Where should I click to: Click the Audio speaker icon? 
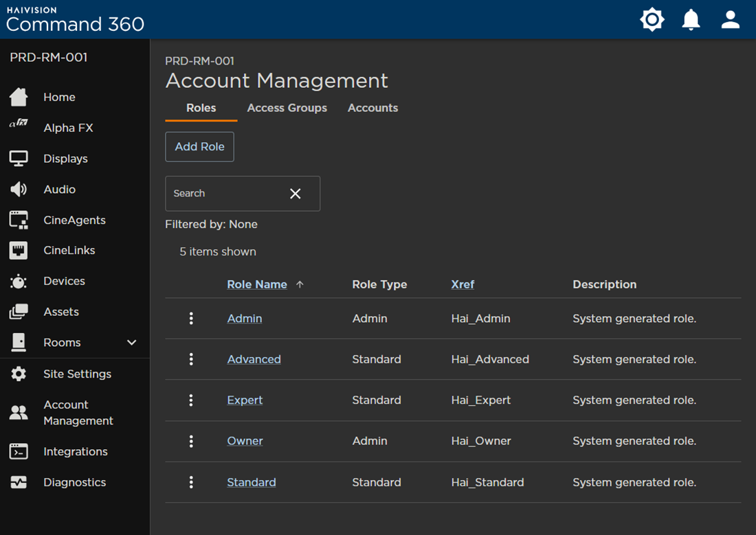19,190
